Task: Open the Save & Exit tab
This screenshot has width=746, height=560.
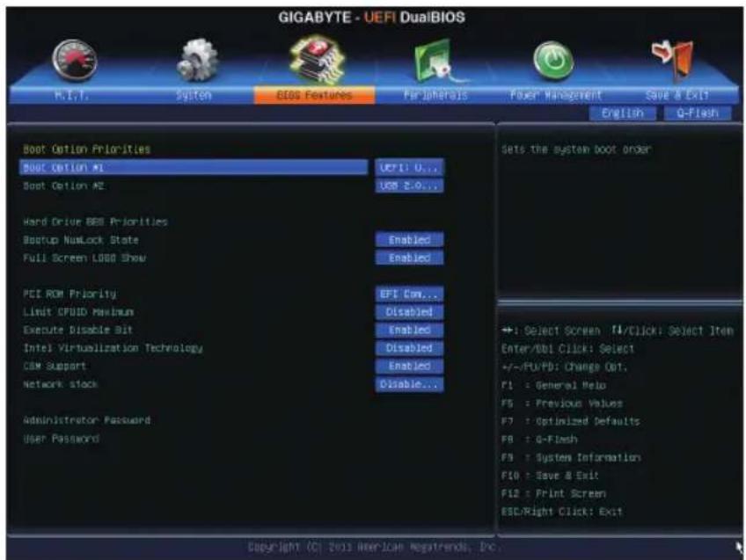Action: (677, 96)
